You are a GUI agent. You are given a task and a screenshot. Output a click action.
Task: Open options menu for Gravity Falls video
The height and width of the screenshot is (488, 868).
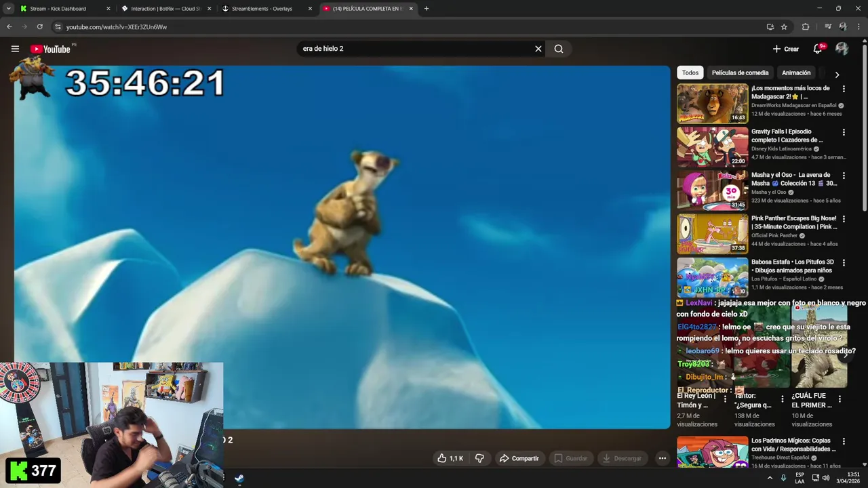[844, 132]
